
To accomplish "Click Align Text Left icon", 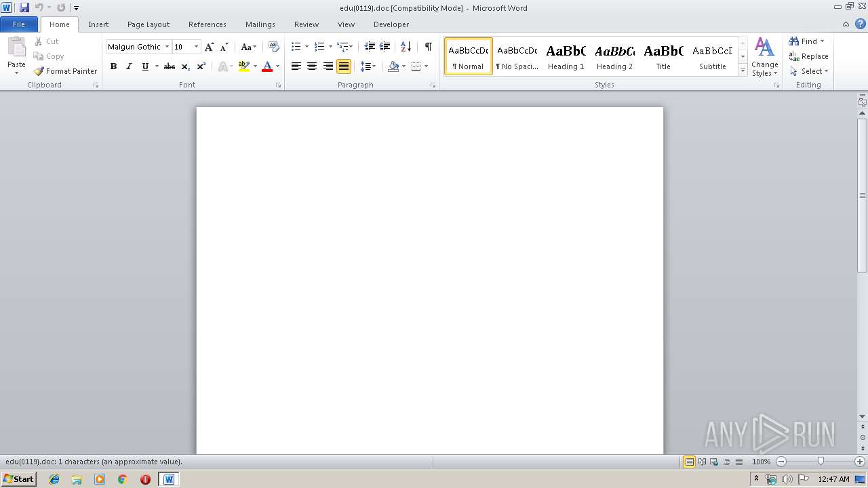I will click(x=296, y=66).
